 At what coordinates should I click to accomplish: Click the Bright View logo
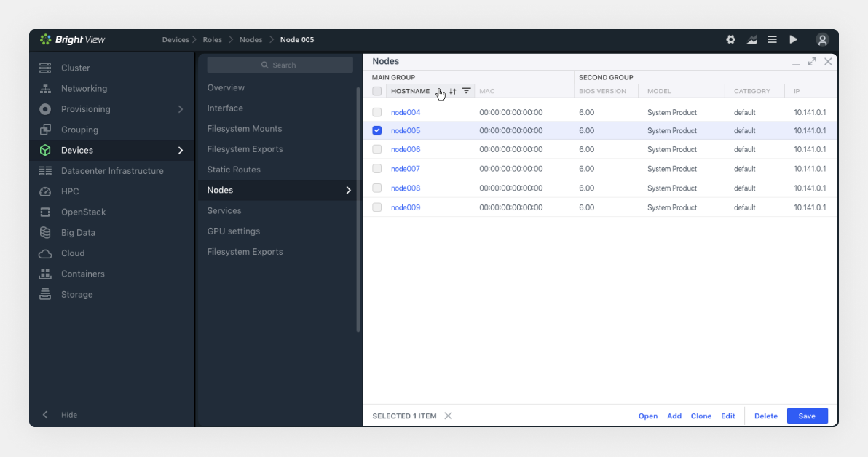72,40
